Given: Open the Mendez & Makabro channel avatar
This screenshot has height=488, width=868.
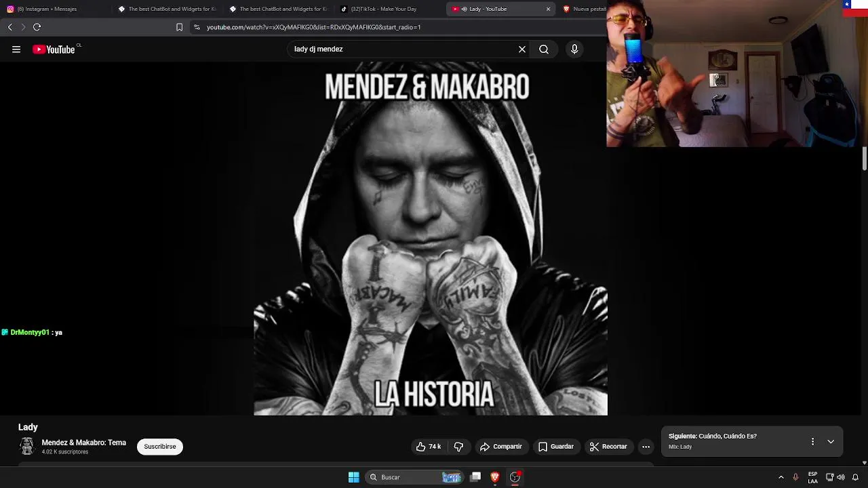Looking at the screenshot, I should [26, 446].
